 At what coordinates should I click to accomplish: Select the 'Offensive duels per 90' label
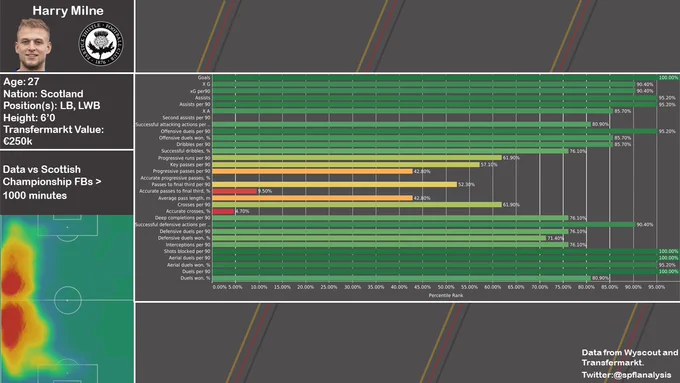(186, 131)
